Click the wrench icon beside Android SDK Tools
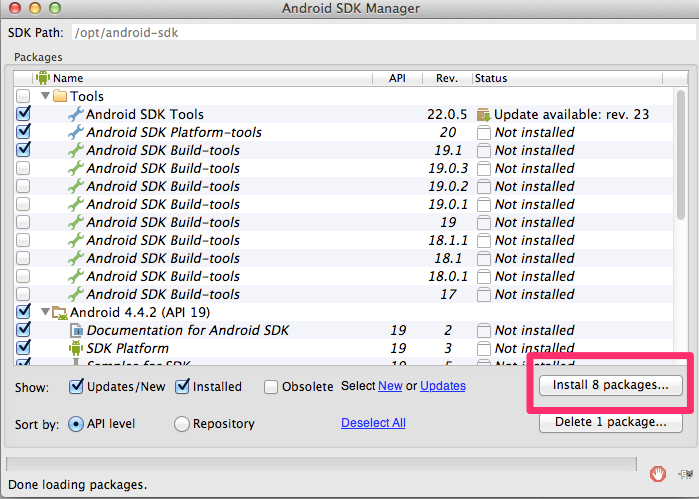 click(x=76, y=114)
